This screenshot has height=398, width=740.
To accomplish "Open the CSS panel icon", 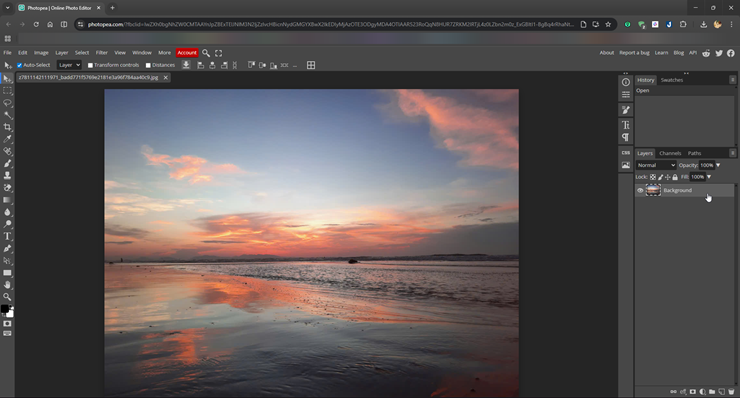I will tap(626, 153).
